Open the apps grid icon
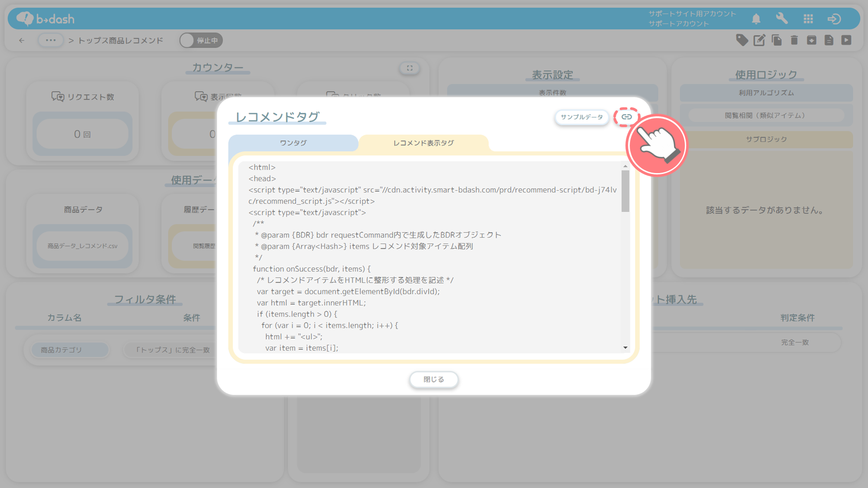868x488 pixels. click(x=808, y=19)
